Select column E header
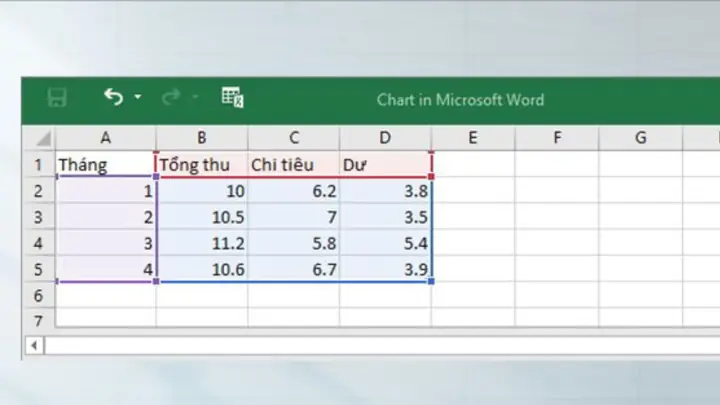This screenshot has height=405, width=720. (473, 138)
